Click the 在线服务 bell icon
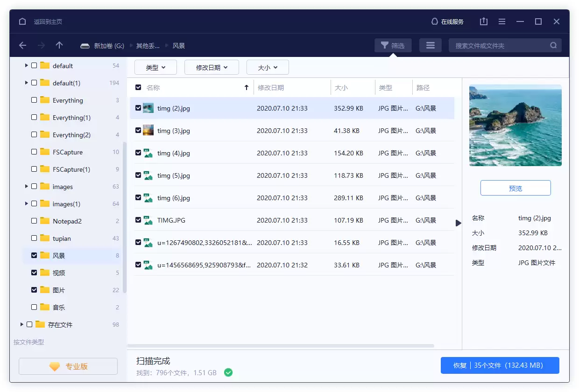 434,21
